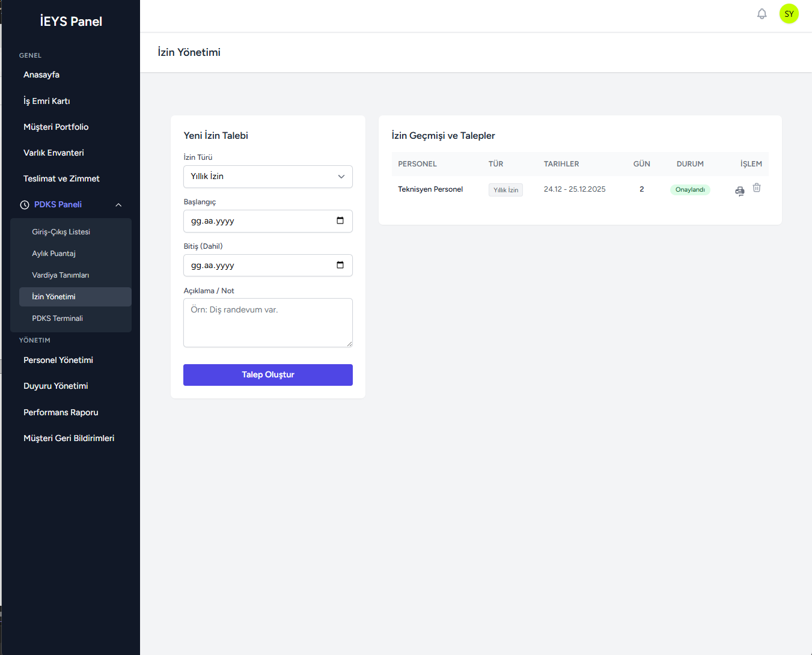Click the Onaylandı status badge
The height and width of the screenshot is (655, 812).
[x=690, y=190]
